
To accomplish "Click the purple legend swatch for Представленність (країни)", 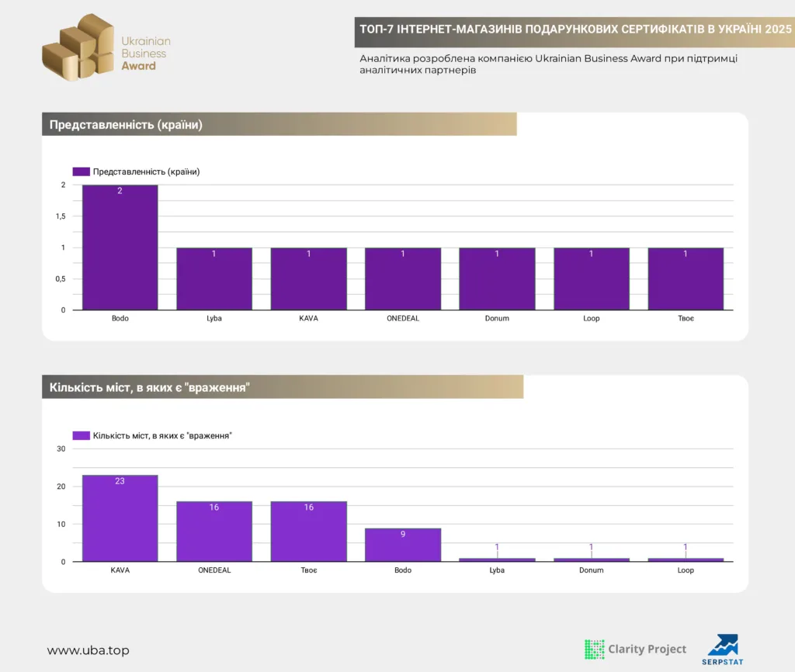I will click(x=81, y=171).
